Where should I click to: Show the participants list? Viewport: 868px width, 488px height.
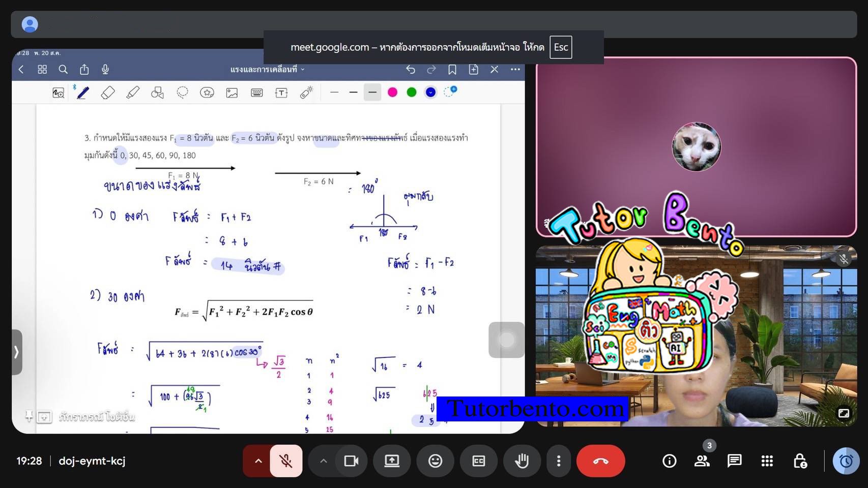click(702, 461)
